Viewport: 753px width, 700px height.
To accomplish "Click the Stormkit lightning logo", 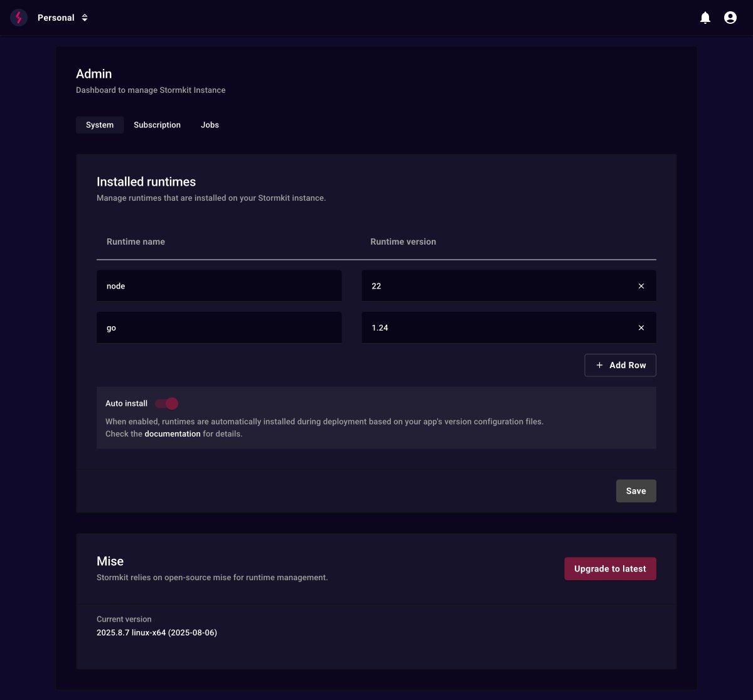I will click(19, 18).
